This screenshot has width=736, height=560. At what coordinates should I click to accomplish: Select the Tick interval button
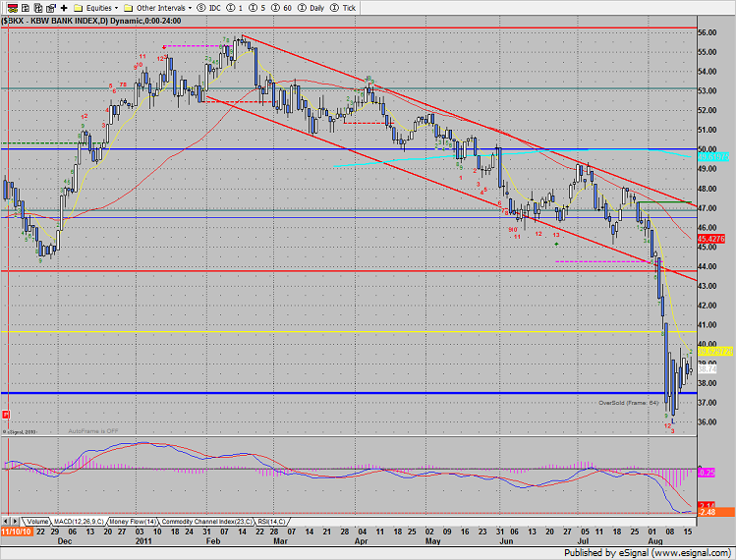click(343, 8)
